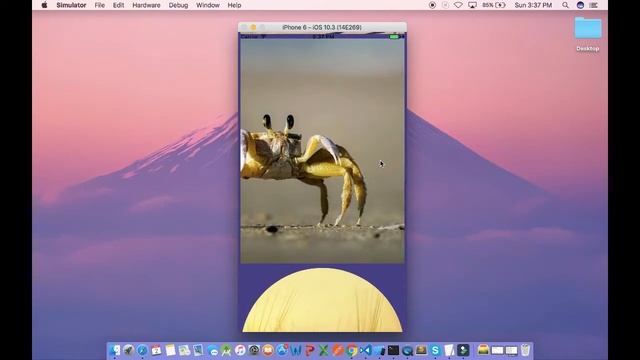Image resolution: width=640 pixels, height=360 pixels.
Task: Click the battery status indicator
Action: pos(494,5)
